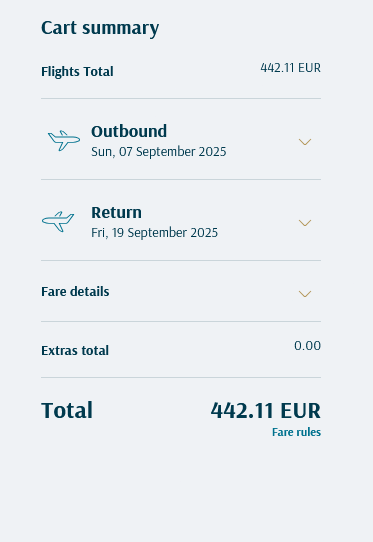Click the Flights Total 442.11 EUR amount
This screenshot has height=542, width=373.
pos(290,68)
